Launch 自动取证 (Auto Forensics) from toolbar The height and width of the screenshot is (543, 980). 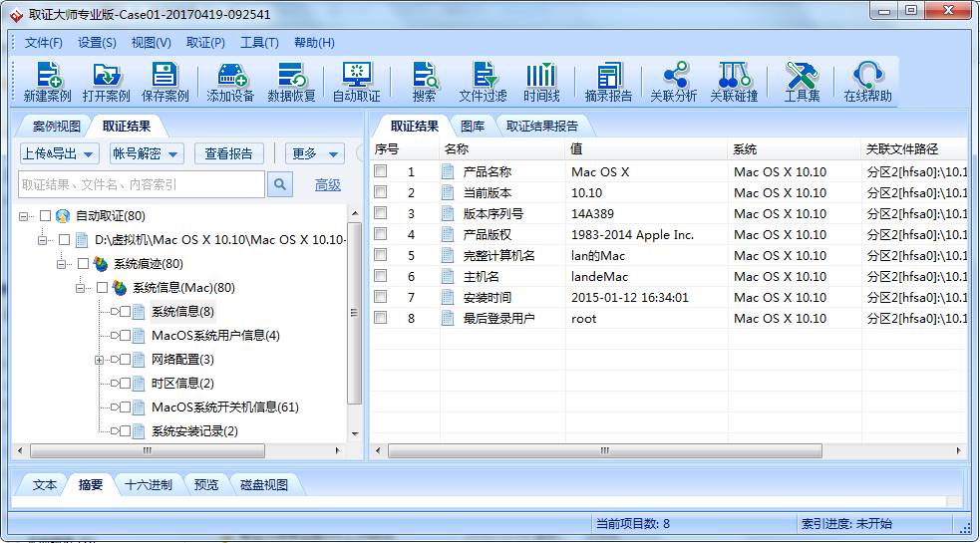[356, 81]
